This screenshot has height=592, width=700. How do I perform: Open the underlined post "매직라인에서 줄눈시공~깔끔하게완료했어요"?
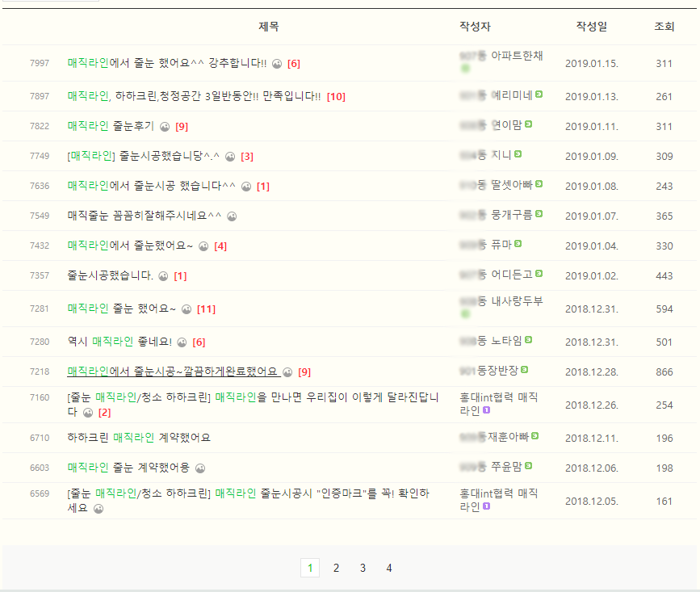[173, 372]
